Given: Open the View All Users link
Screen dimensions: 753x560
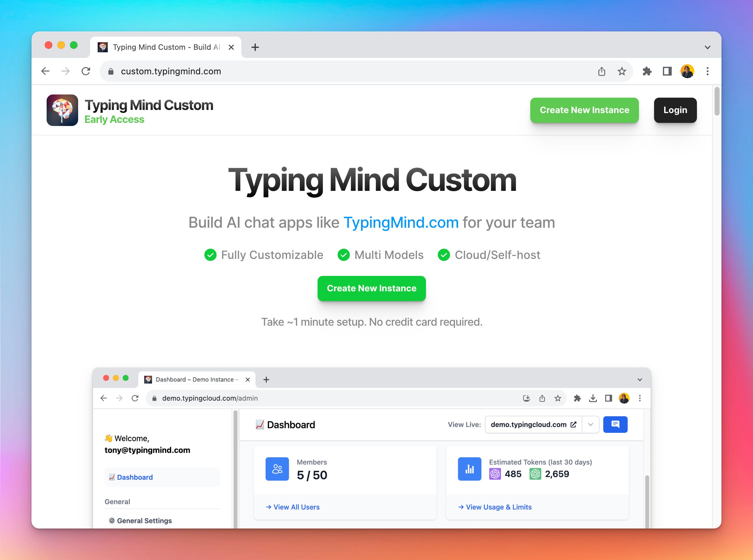Looking at the screenshot, I should click(293, 507).
